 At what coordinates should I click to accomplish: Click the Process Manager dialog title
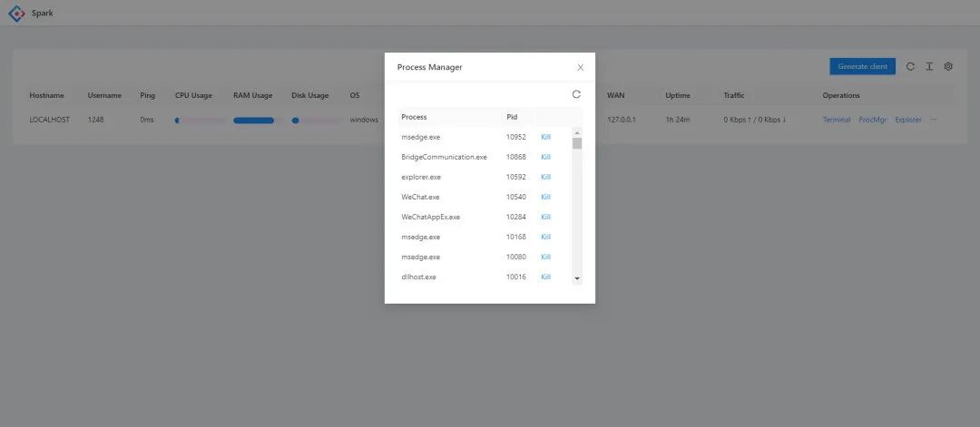[430, 67]
